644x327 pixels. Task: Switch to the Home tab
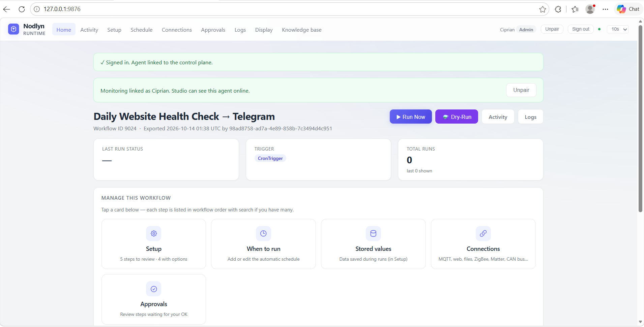click(x=64, y=30)
